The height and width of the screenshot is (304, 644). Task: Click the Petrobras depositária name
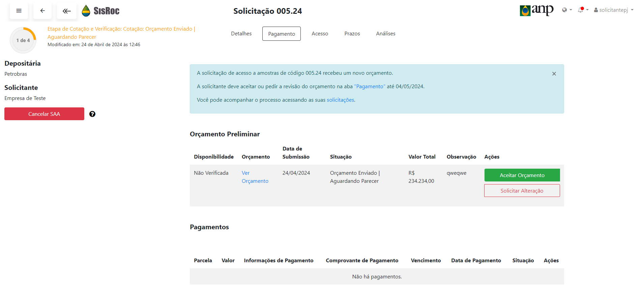coord(16,74)
